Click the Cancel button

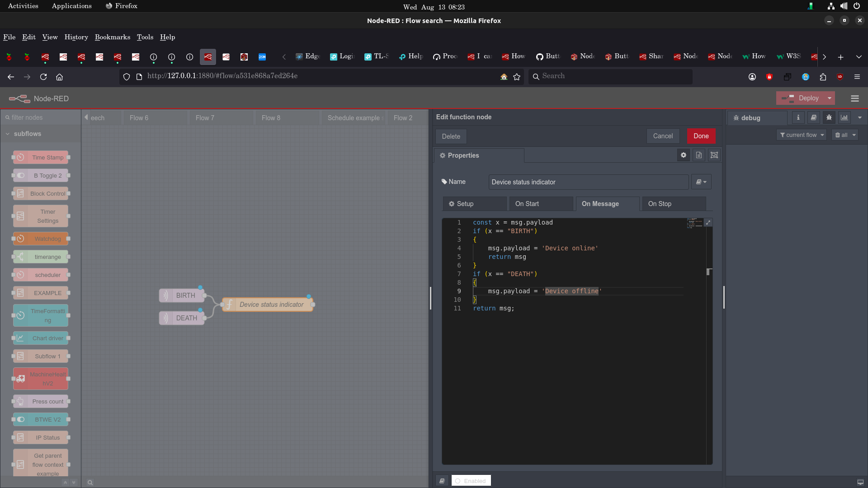click(x=663, y=136)
